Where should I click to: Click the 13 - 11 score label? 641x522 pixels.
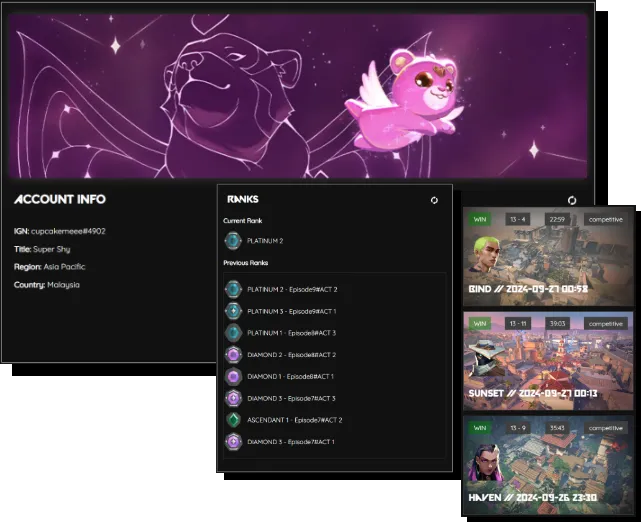coord(518,324)
